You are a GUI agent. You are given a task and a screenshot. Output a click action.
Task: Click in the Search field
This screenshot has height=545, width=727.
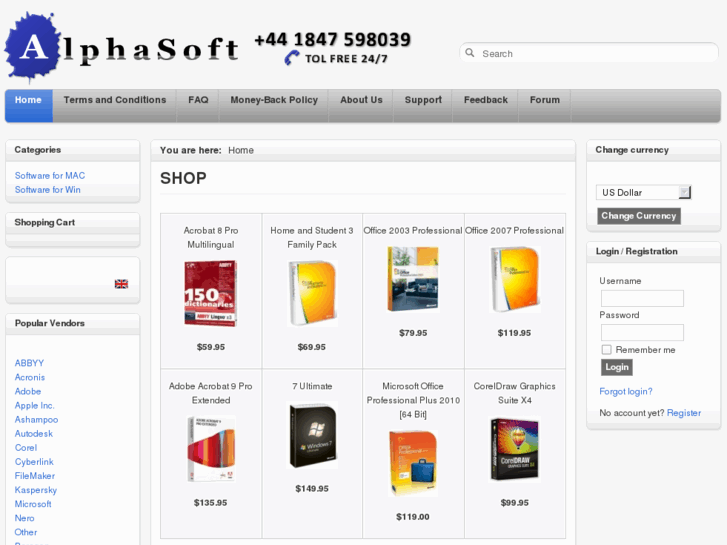tap(589, 53)
